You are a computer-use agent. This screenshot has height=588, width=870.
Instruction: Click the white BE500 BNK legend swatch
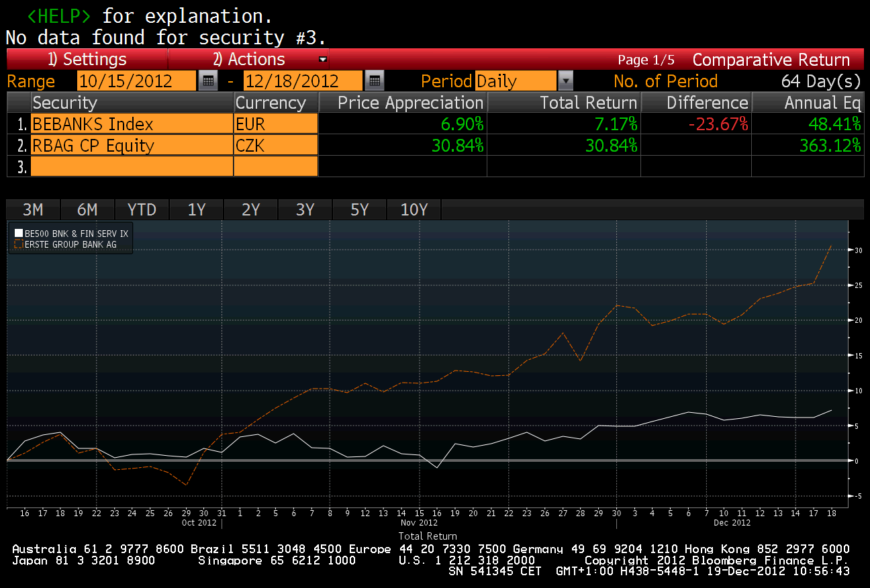pyautogui.click(x=19, y=234)
